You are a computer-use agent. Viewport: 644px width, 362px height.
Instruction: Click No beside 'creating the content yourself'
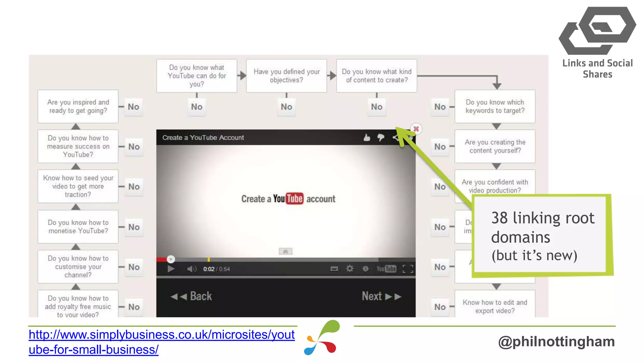(x=440, y=147)
